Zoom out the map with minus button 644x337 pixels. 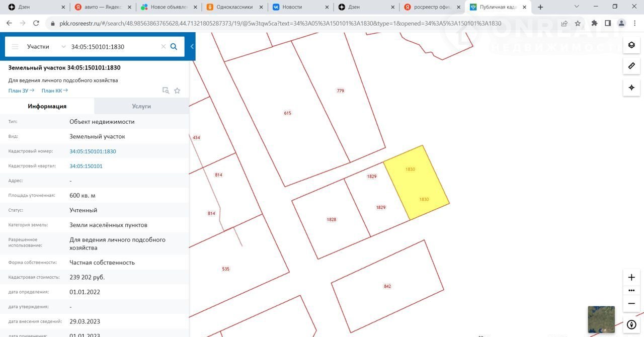[x=631, y=303]
